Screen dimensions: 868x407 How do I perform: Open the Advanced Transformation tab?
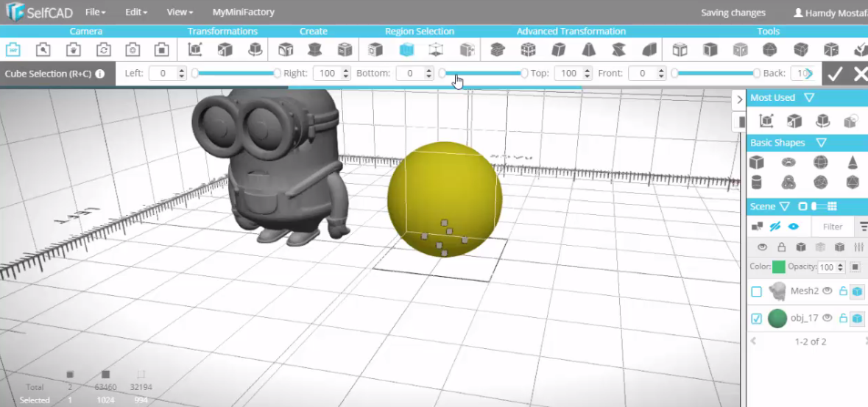coord(571,31)
